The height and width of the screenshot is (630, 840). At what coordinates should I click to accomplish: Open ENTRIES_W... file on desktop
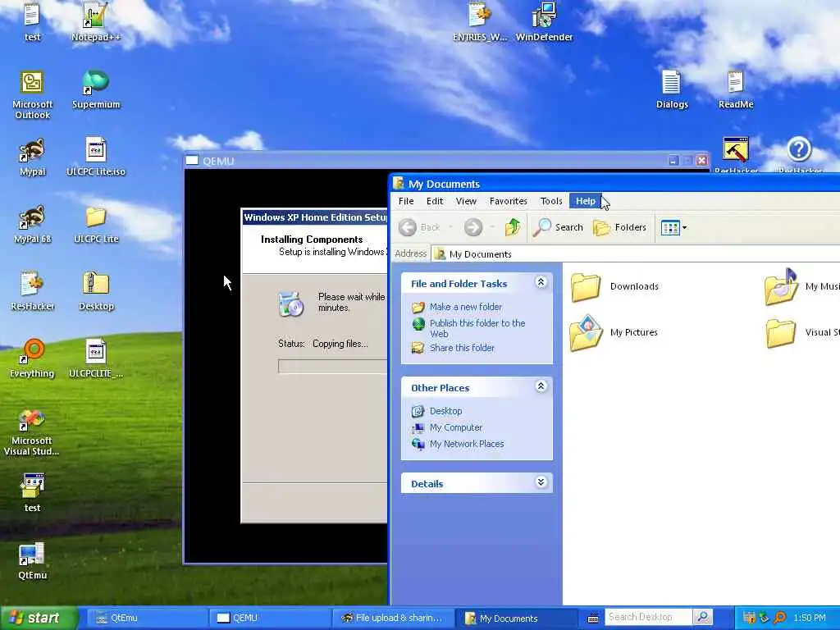pos(479,21)
